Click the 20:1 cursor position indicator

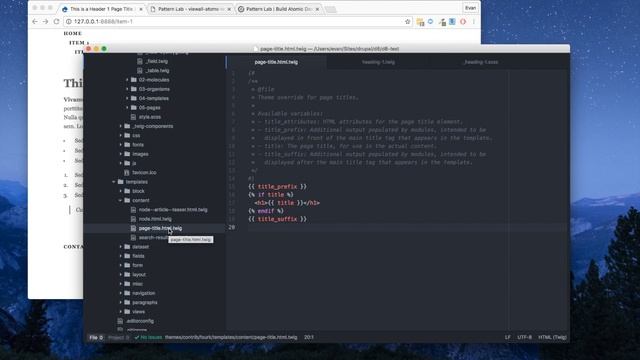point(309,338)
